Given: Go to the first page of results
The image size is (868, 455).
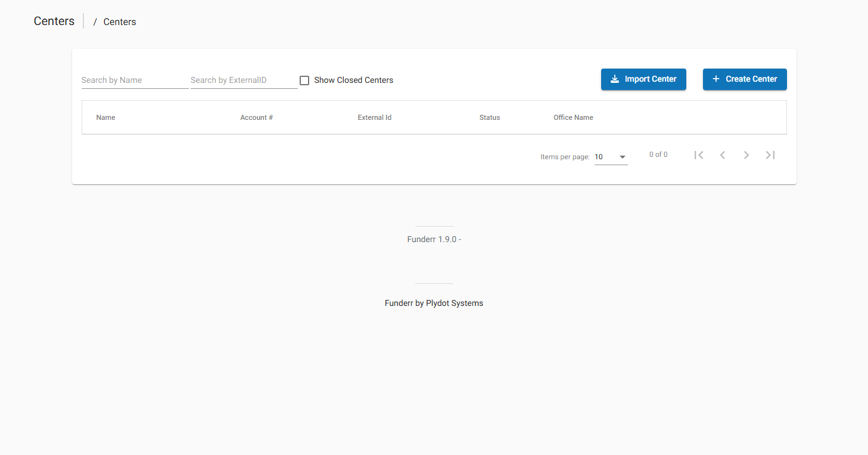Looking at the screenshot, I should [699, 155].
